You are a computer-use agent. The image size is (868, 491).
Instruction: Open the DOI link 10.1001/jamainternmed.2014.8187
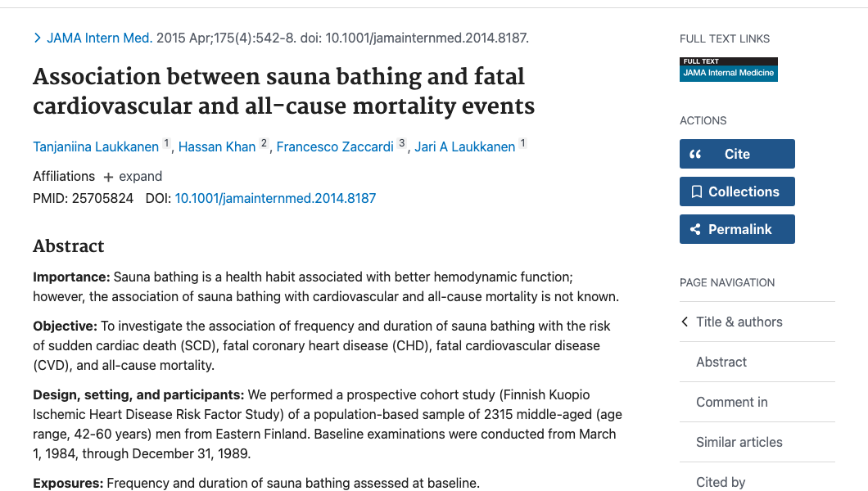click(275, 198)
